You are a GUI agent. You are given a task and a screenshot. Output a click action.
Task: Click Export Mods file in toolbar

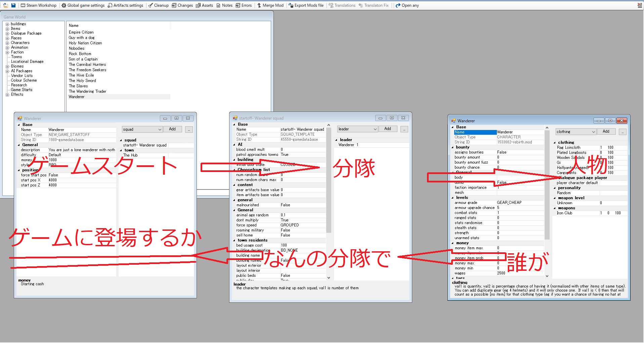click(x=306, y=5)
